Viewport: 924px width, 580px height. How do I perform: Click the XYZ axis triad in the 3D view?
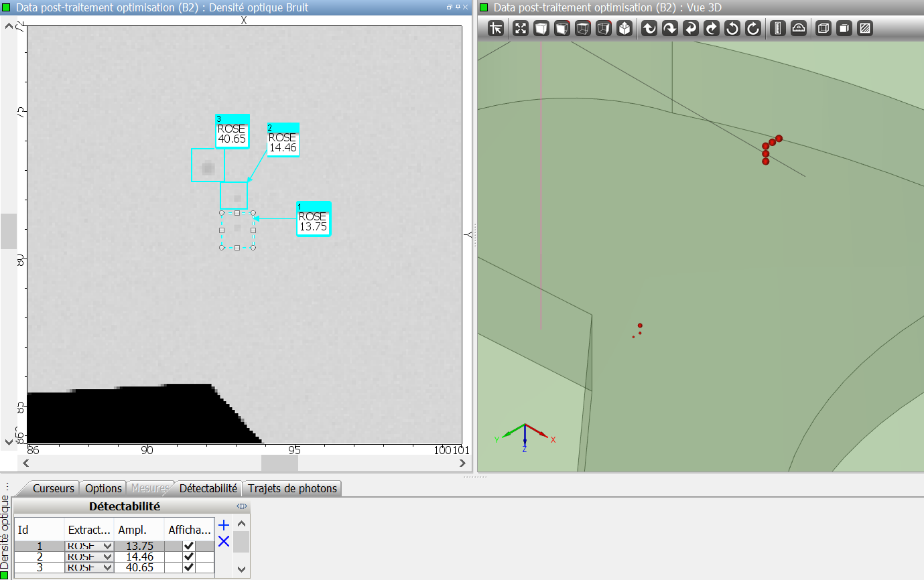[x=525, y=437]
